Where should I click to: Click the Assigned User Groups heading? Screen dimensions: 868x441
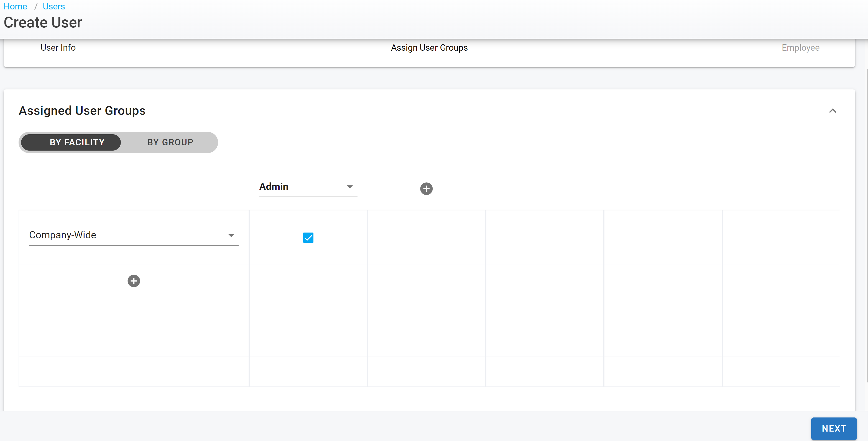tap(82, 111)
